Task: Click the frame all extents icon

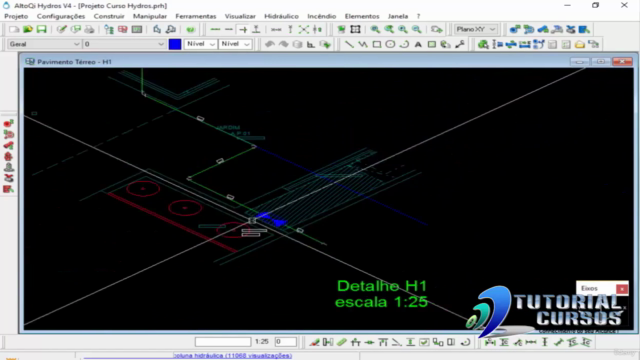Action: (355, 29)
